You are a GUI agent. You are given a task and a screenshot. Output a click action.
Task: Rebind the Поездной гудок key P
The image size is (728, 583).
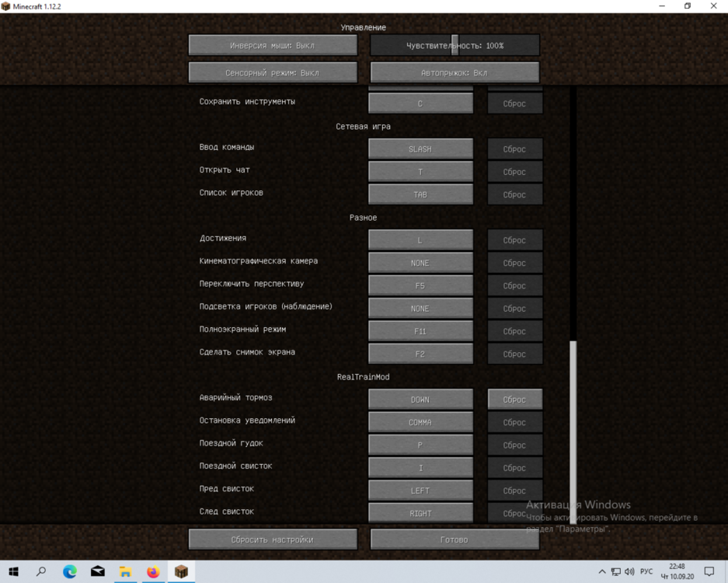point(420,445)
